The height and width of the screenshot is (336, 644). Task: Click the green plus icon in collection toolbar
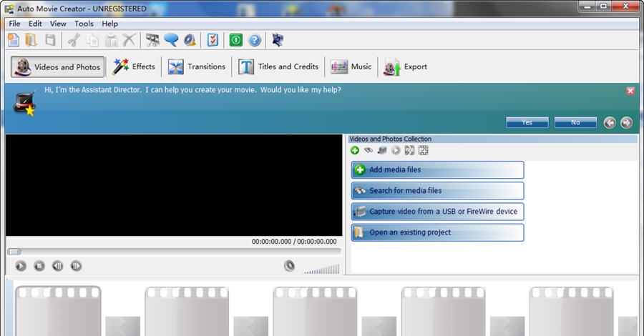tap(355, 151)
